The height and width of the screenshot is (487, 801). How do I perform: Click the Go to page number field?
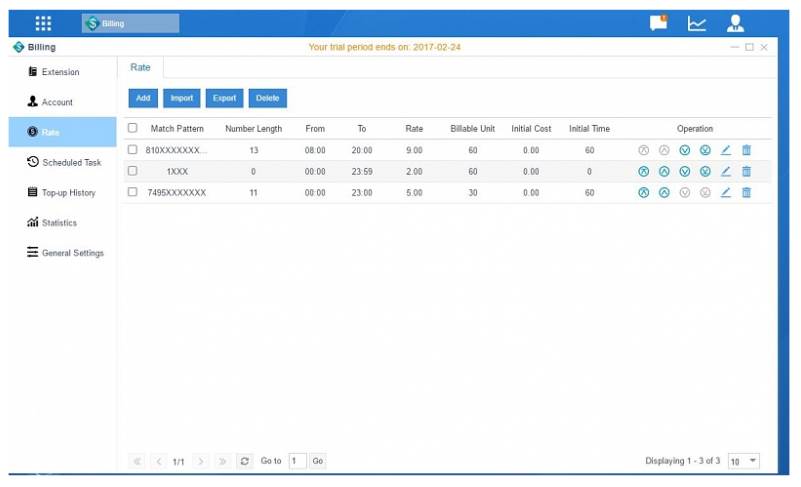[297, 461]
